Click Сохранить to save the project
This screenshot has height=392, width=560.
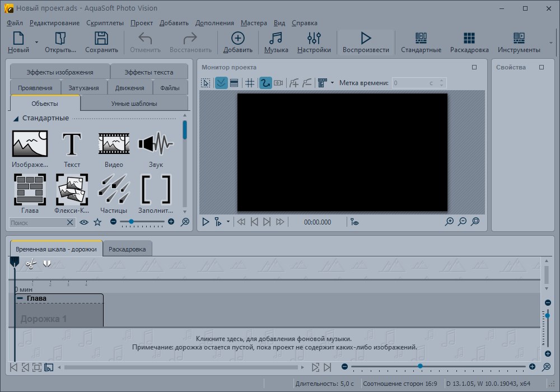[101, 42]
